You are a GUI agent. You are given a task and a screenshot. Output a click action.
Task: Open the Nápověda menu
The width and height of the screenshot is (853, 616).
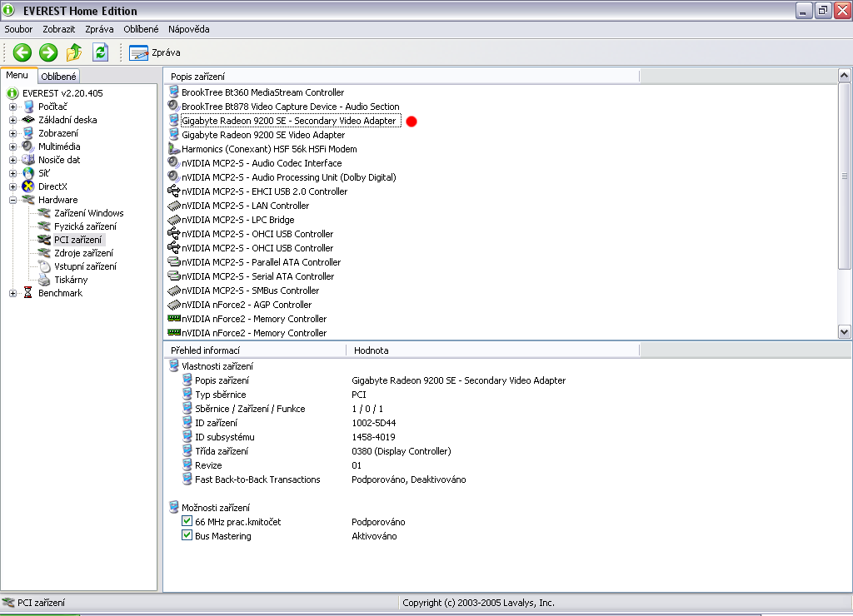point(189,29)
